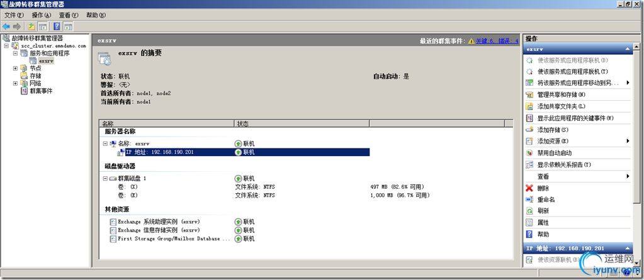Image resolution: width=644 pixels, height=280 pixels.
Task: Click the 状态 column header
Action: [x=302, y=123]
